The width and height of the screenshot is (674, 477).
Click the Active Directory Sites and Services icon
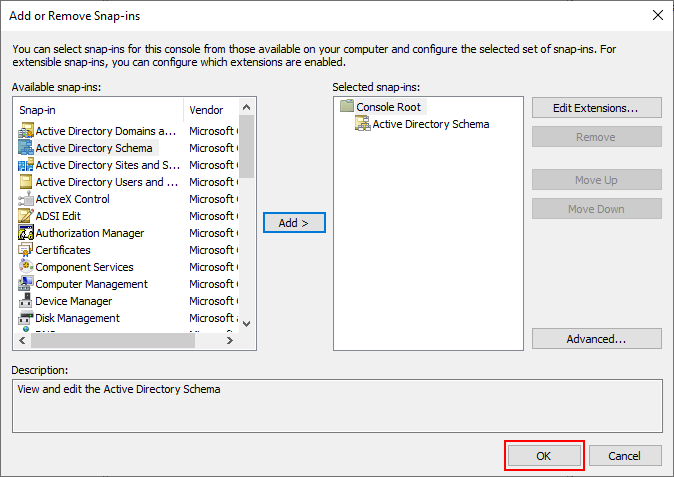pyautogui.click(x=26, y=165)
